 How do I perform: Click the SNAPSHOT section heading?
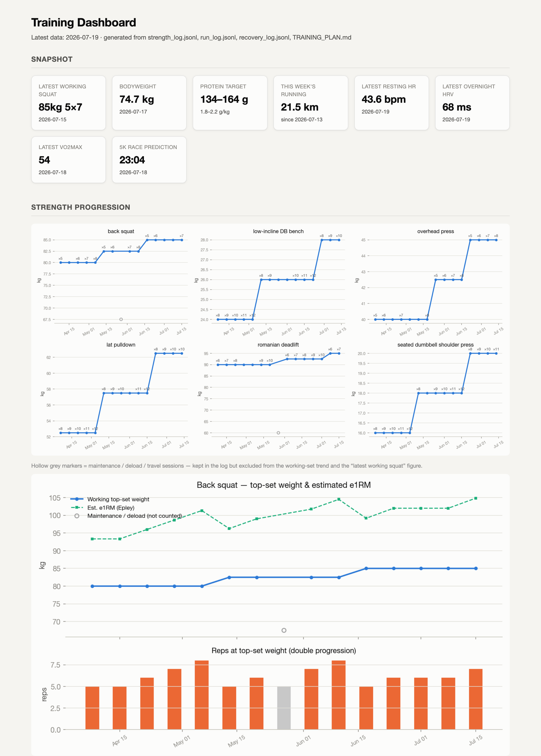tap(52, 59)
